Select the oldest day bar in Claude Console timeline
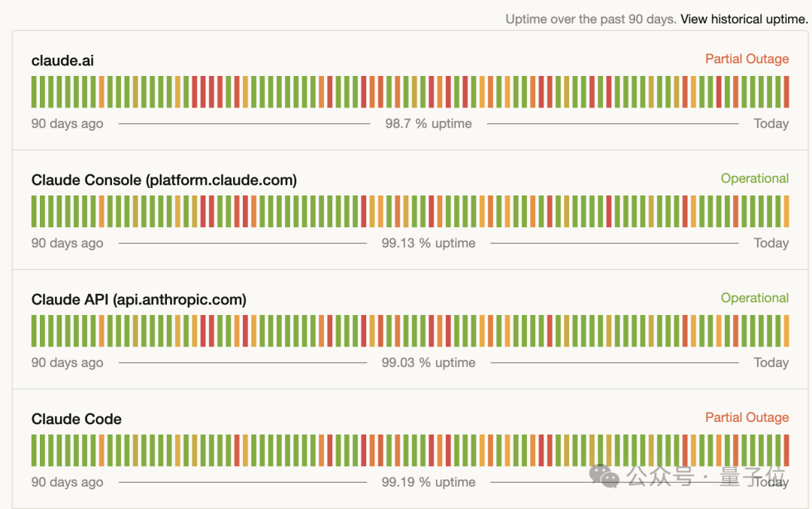 pos(34,211)
